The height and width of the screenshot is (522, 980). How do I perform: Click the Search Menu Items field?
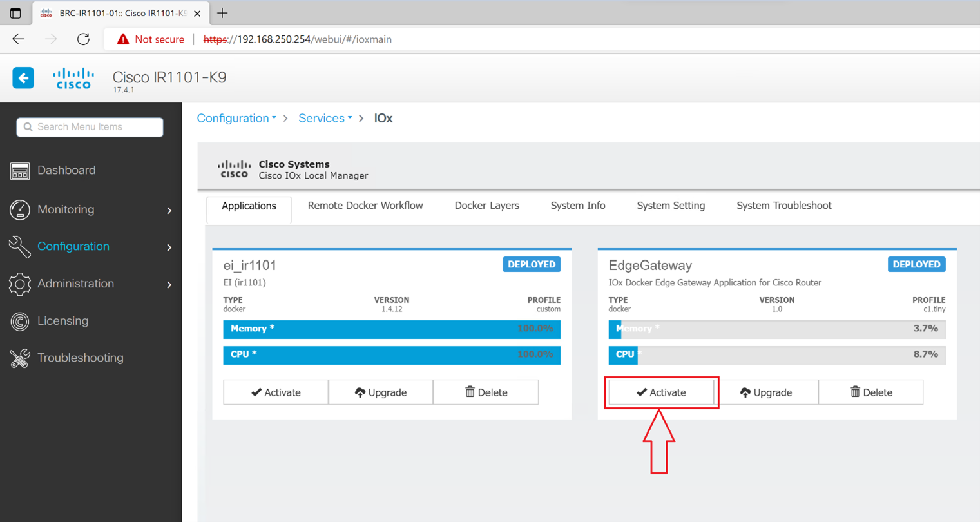(90, 127)
